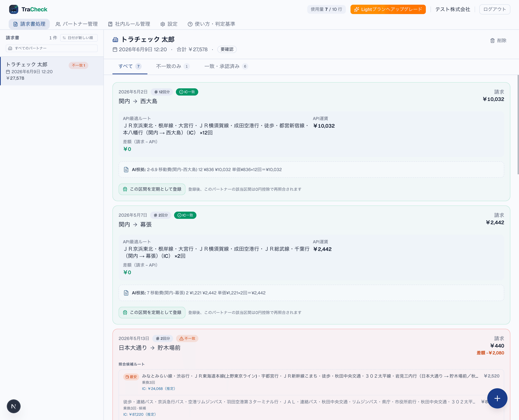The height and width of the screenshot is (420, 519).
Task: Register 関内-西大島 section as commuter pass
Action: (152, 189)
